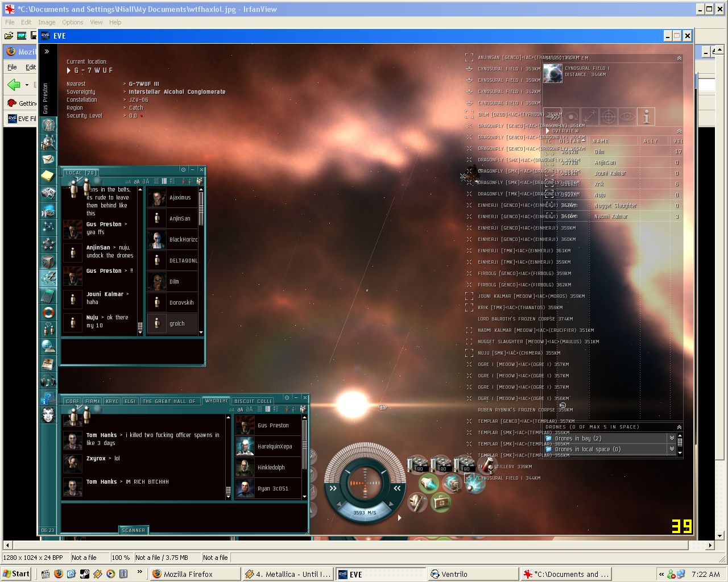
Task: Pin the lower chat channel window
Action: (x=287, y=397)
